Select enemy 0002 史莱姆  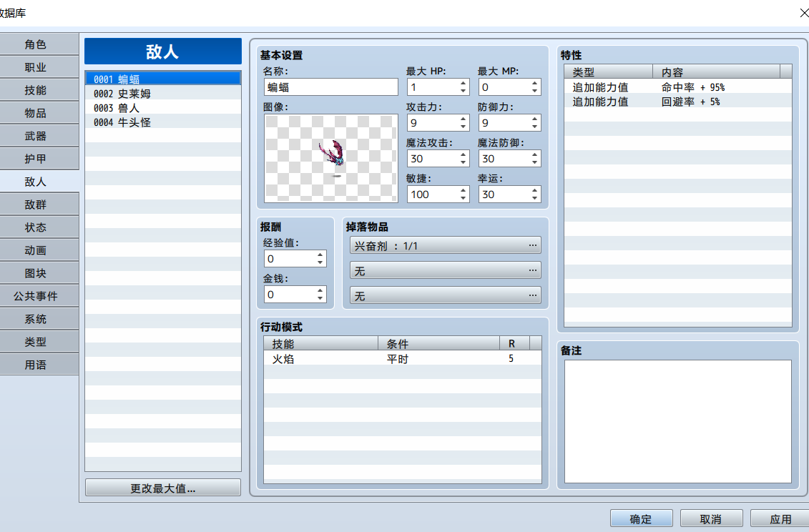coord(163,94)
